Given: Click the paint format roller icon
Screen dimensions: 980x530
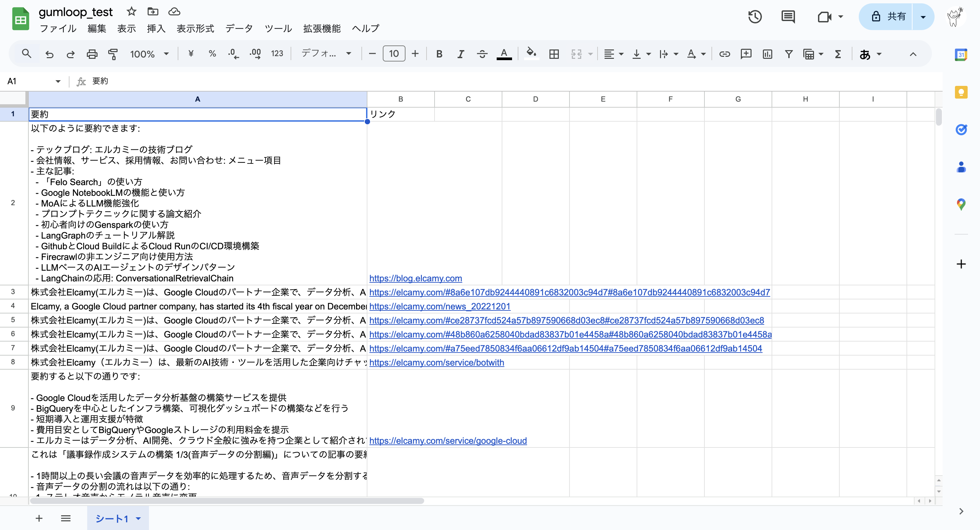Looking at the screenshot, I should pyautogui.click(x=113, y=54).
